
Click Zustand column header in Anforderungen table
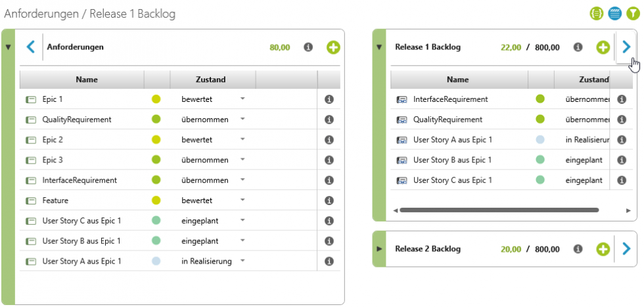click(211, 80)
